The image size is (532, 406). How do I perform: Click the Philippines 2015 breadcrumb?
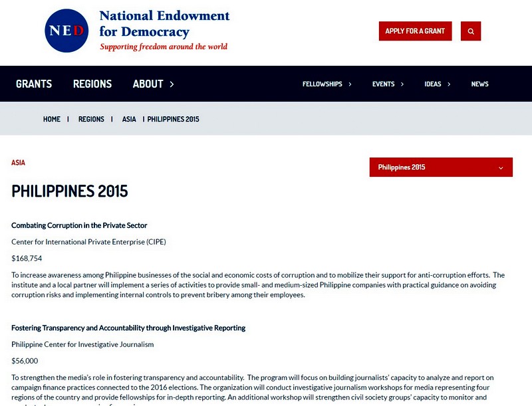pyautogui.click(x=173, y=120)
